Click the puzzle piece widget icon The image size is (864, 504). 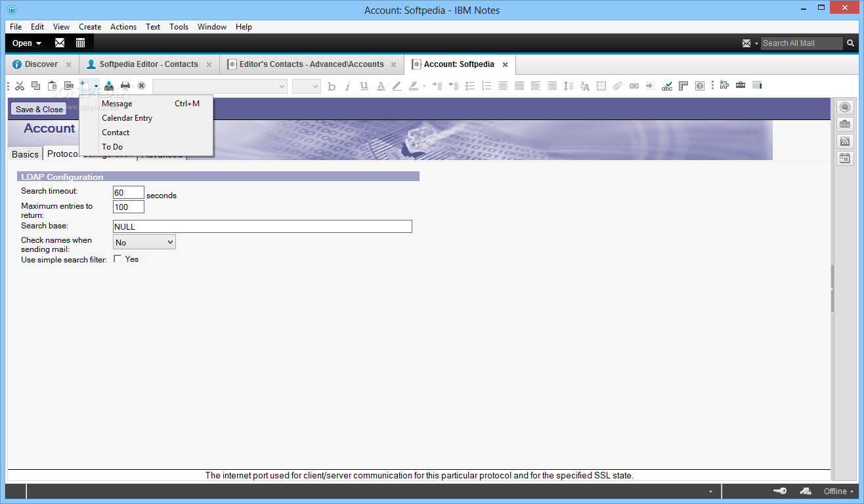point(724,85)
